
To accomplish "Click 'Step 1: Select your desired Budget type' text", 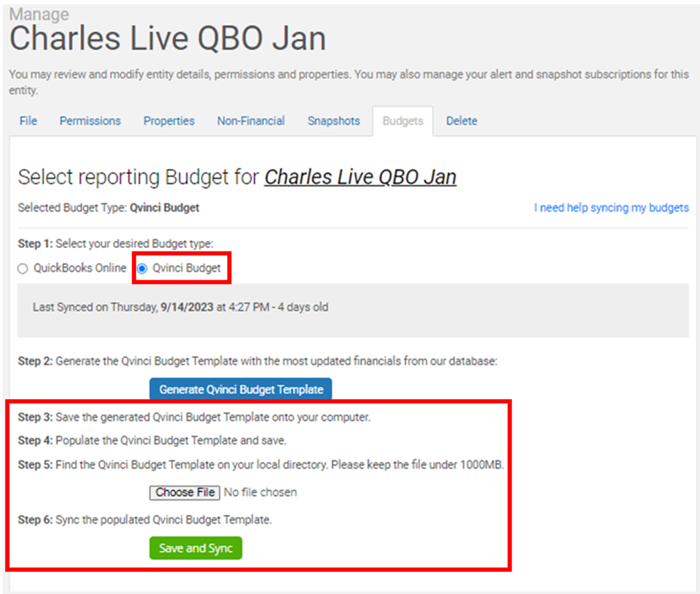I will 116,244.
